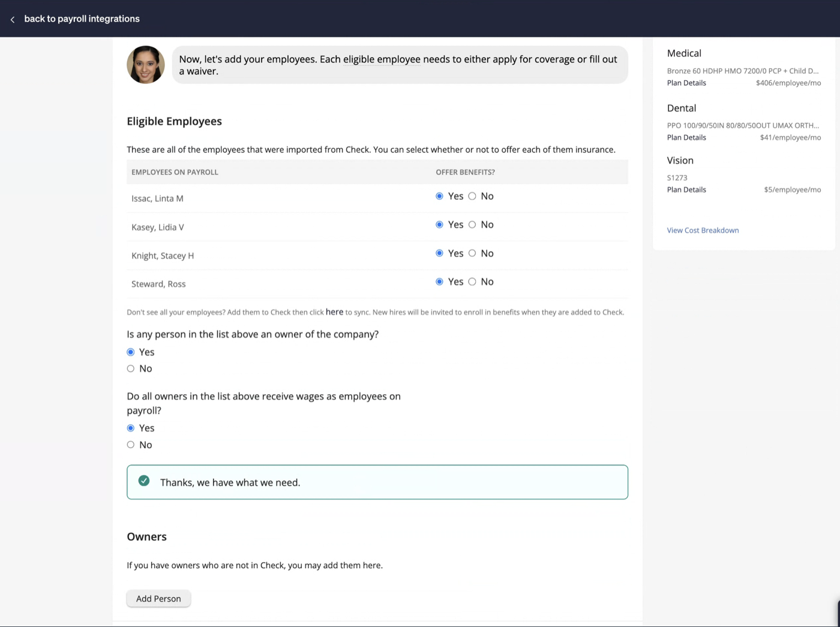
Task: Select Yes for Knight, Stacey H benefits
Action: pyautogui.click(x=439, y=253)
